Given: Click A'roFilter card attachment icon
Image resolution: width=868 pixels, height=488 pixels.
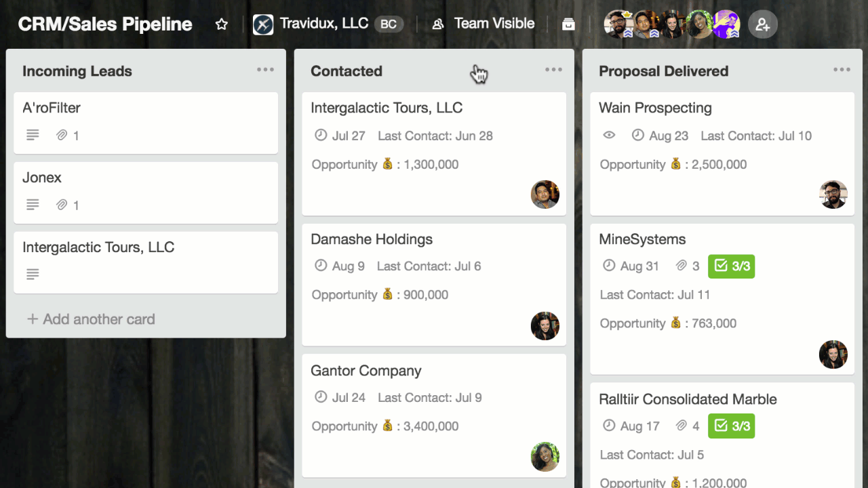Looking at the screenshot, I should [x=62, y=136].
